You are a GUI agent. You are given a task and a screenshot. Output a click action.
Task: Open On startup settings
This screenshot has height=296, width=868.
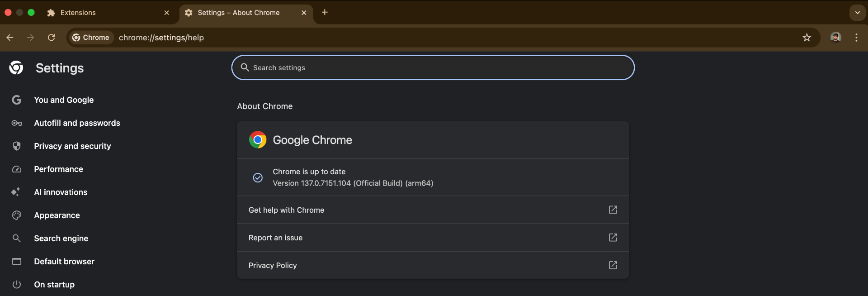click(54, 285)
